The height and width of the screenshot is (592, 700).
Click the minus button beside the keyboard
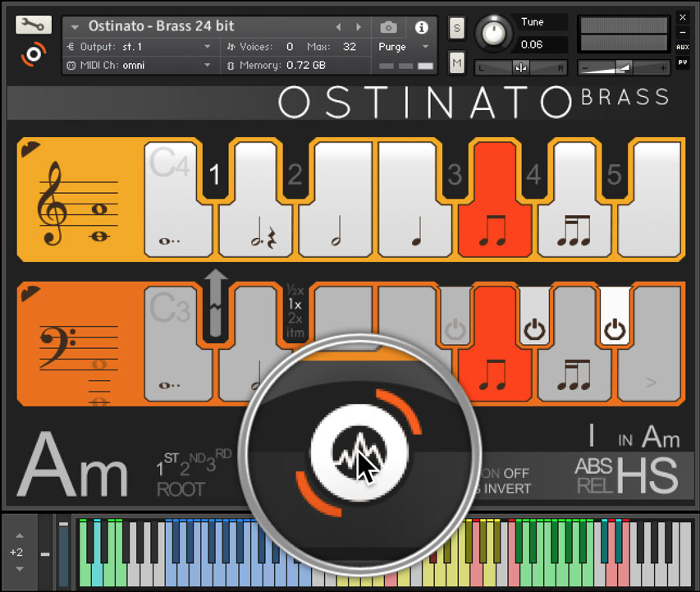tap(44, 554)
